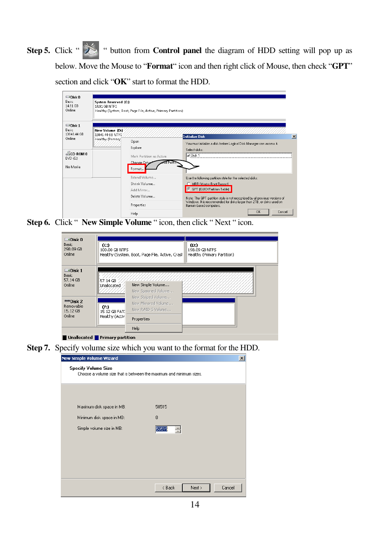
Task: Click the blue Primary partition legend swatch
Action: tap(97, 338)
